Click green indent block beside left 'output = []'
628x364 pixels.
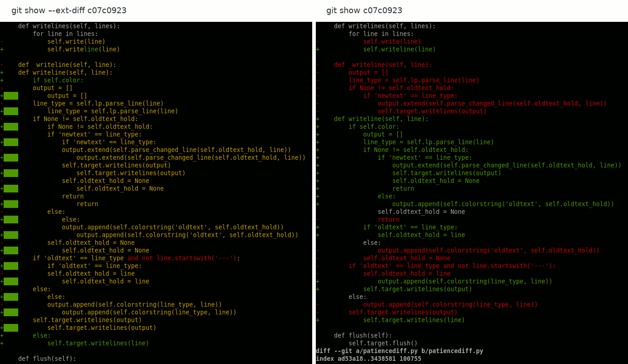point(11,96)
